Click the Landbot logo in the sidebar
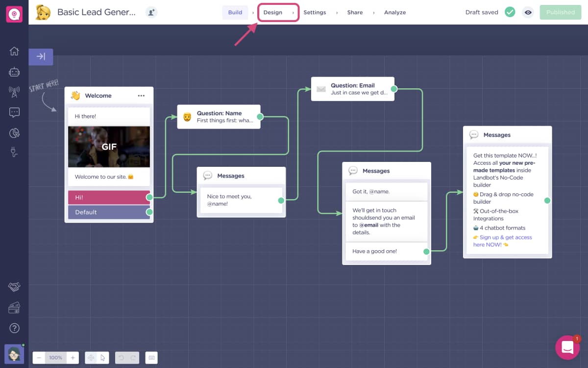Image resolution: width=588 pixels, height=368 pixels. tap(14, 14)
